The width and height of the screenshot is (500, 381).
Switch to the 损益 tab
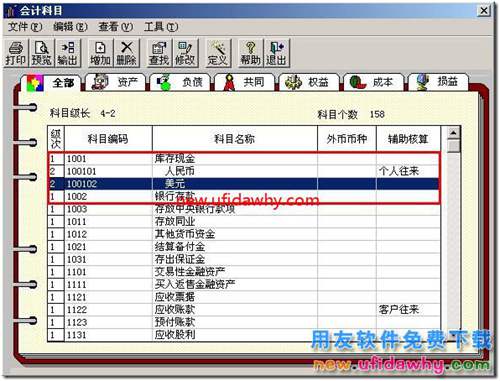tap(438, 82)
